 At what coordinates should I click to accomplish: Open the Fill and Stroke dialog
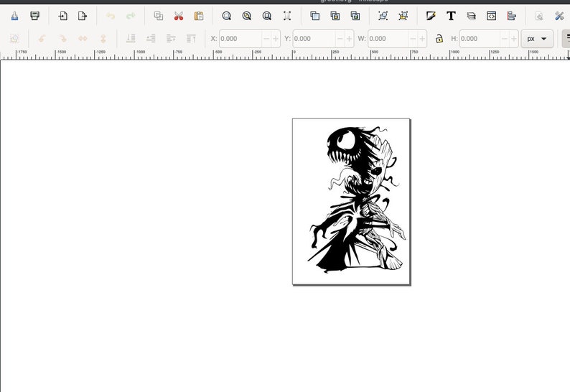431,16
